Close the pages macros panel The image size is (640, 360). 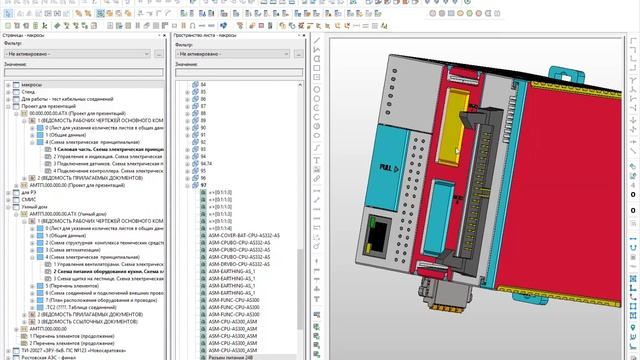164,36
